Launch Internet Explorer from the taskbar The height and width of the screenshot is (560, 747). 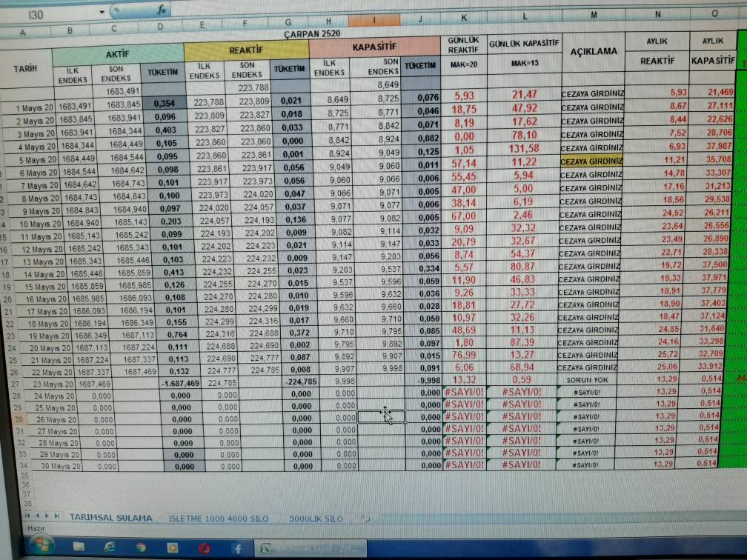click(x=109, y=547)
